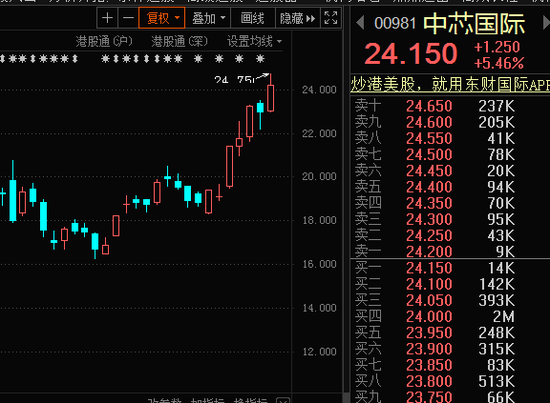The width and height of the screenshot is (550, 403).
Task: Select 买九 bid price 23.750
Action: coord(429,397)
